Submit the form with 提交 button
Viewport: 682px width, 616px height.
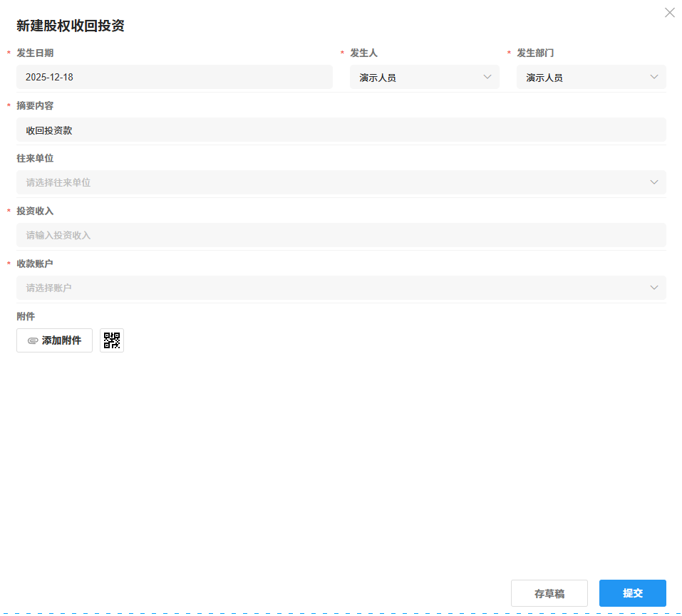click(x=632, y=592)
